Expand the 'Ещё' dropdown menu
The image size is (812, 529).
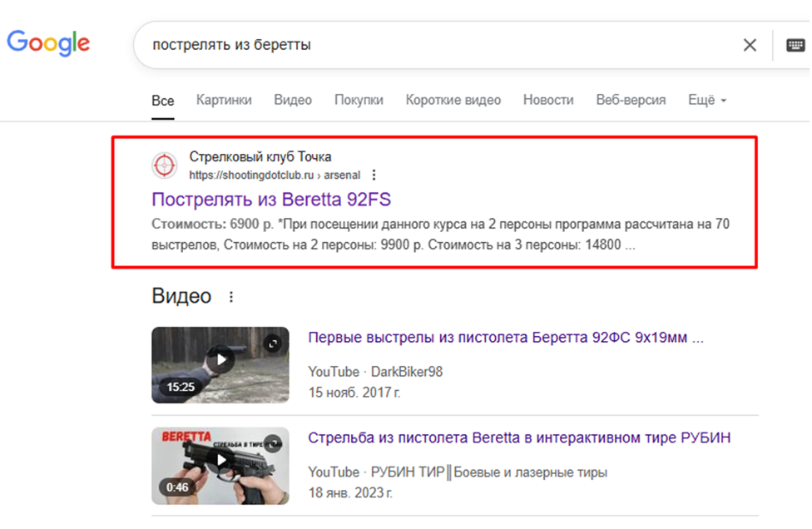pos(707,100)
